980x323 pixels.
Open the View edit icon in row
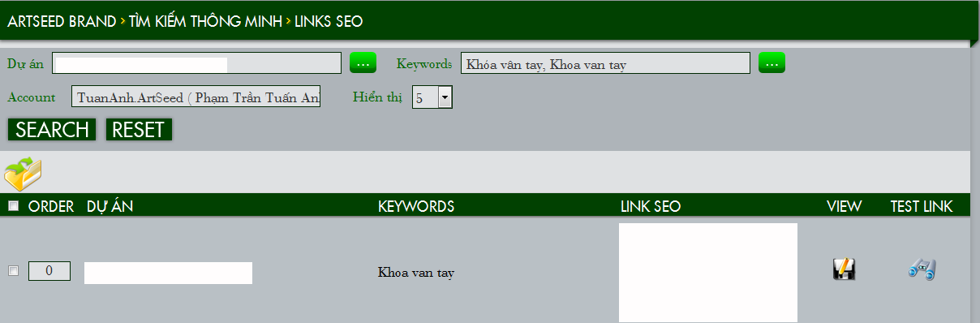(845, 269)
